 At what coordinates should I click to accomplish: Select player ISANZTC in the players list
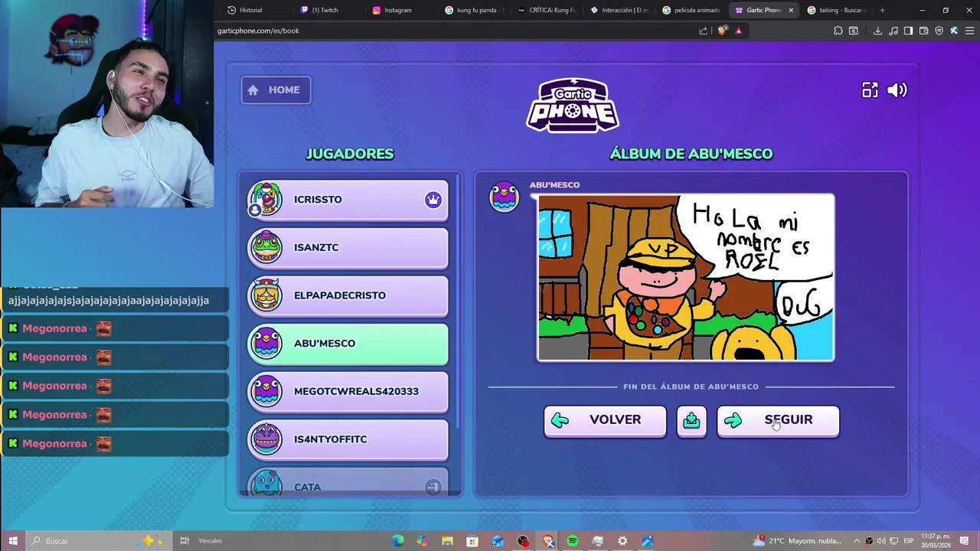tap(348, 248)
